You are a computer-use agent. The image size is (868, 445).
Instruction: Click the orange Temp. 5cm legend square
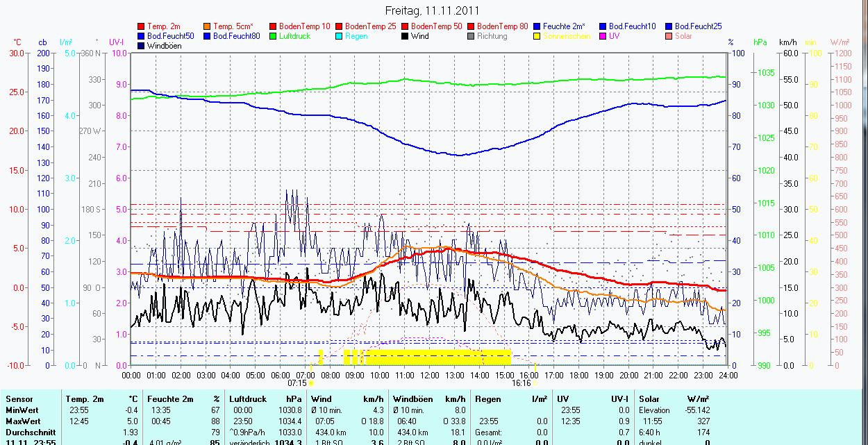(208, 26)
